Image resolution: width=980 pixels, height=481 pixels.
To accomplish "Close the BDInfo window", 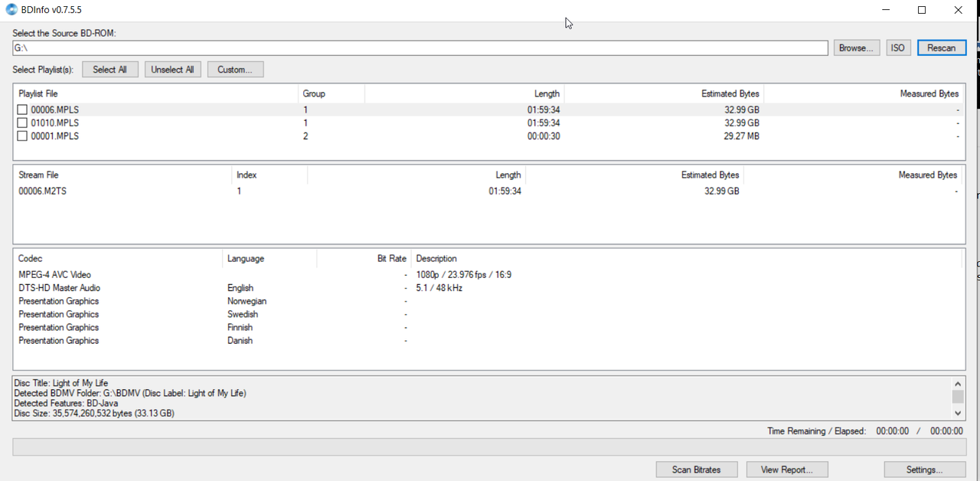I will point(958,10).
